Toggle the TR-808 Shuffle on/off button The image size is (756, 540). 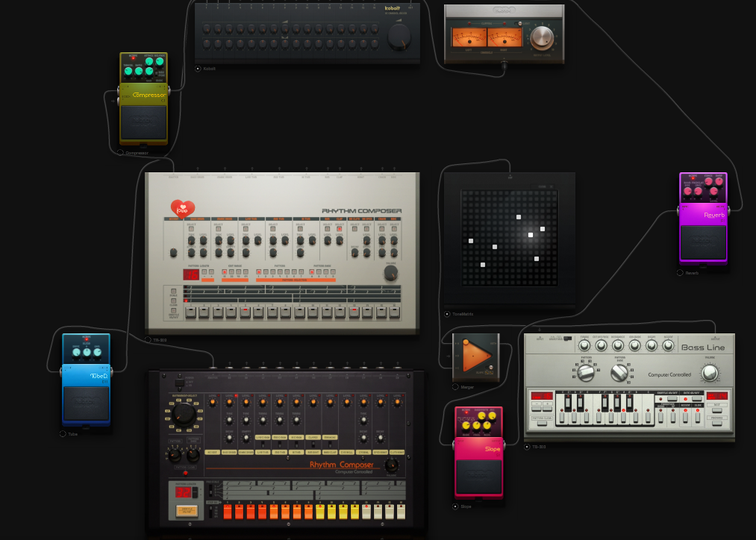pyautogui.click(x=187, y=511)
